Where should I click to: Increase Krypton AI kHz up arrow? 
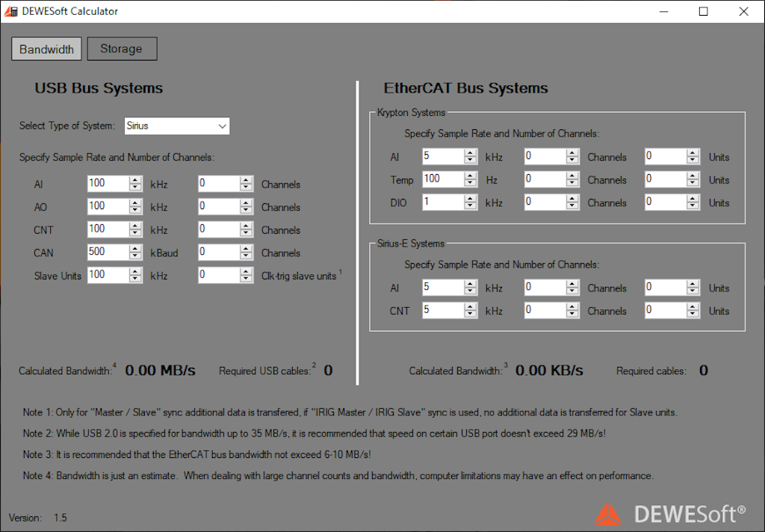click(x=471, y=152)
